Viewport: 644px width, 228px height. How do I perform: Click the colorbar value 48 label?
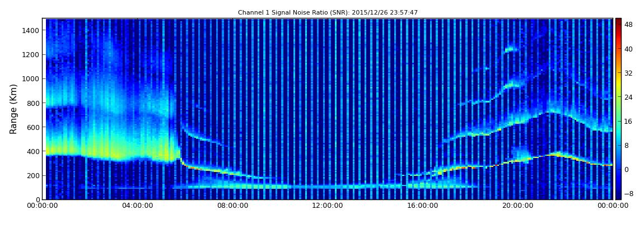[628, 25]
